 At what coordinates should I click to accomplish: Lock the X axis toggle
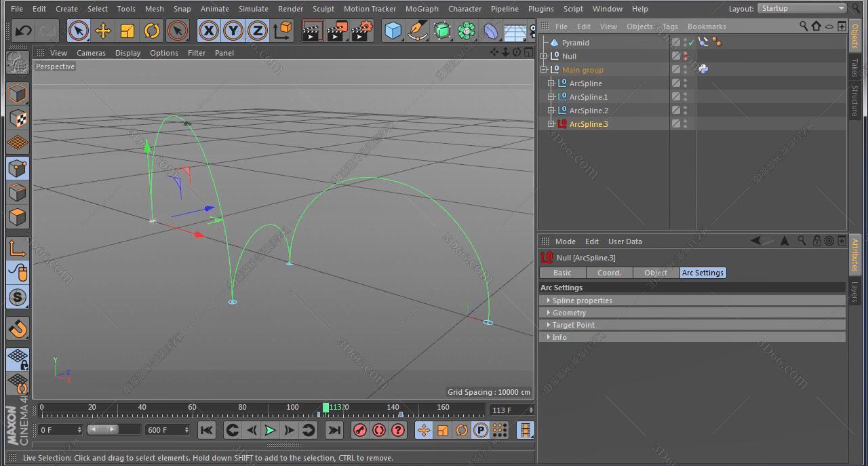(208, 31)
